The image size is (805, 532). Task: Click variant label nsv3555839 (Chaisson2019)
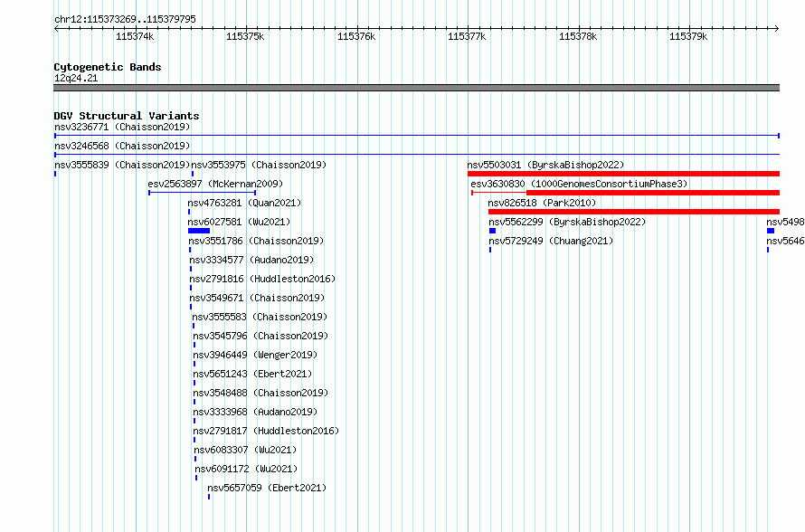122,165
